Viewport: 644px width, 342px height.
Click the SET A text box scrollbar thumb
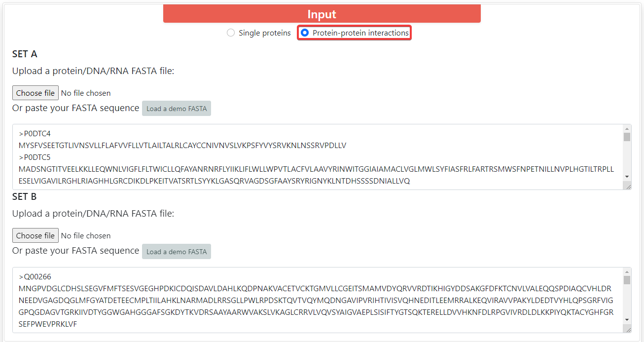pyautogui.click(x=627, y=137)
